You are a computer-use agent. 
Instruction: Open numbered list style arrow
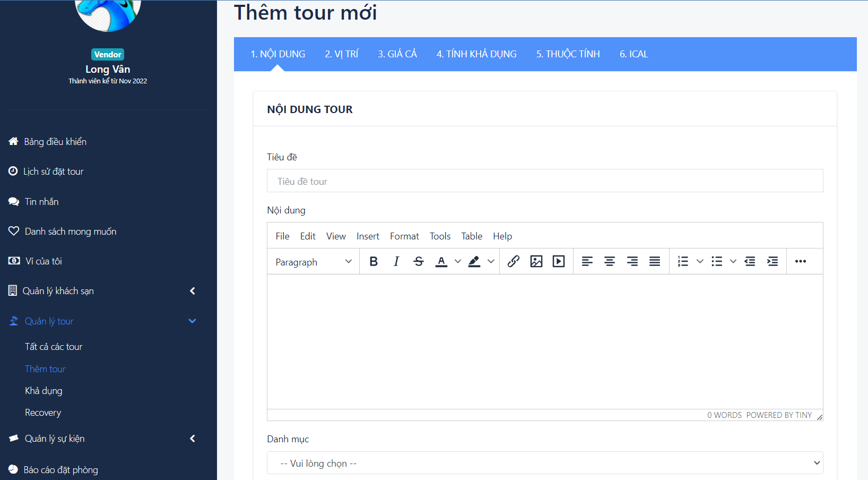point(700,261)
